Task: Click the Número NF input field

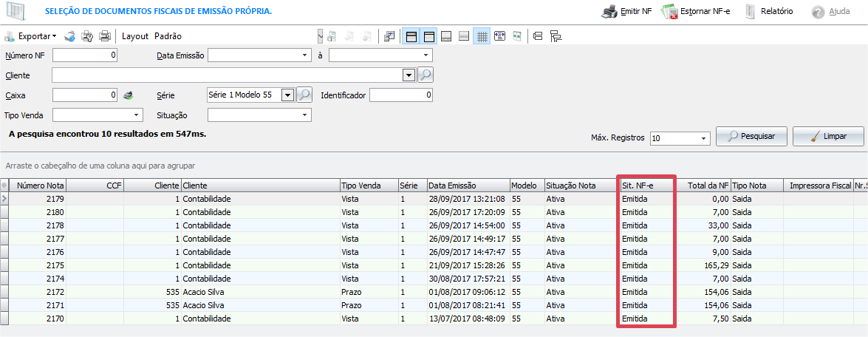Action: (85, 55)
